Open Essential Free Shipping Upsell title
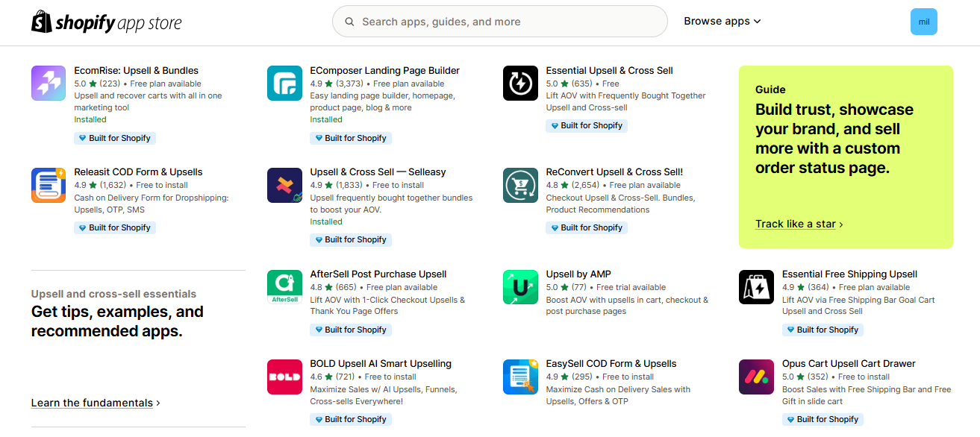 850,274
